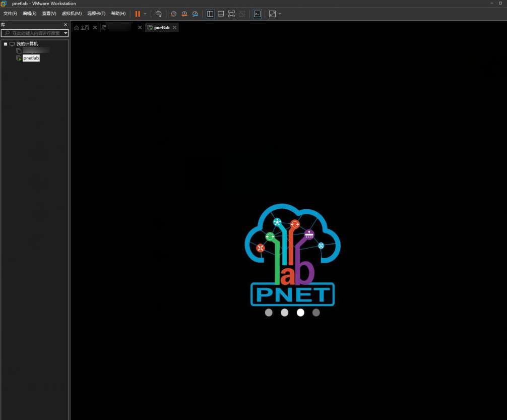Image resolution: width=507 pixels, height=420 pixels.
Task: Click the thumbnail bar view icon
Action: 221,14
